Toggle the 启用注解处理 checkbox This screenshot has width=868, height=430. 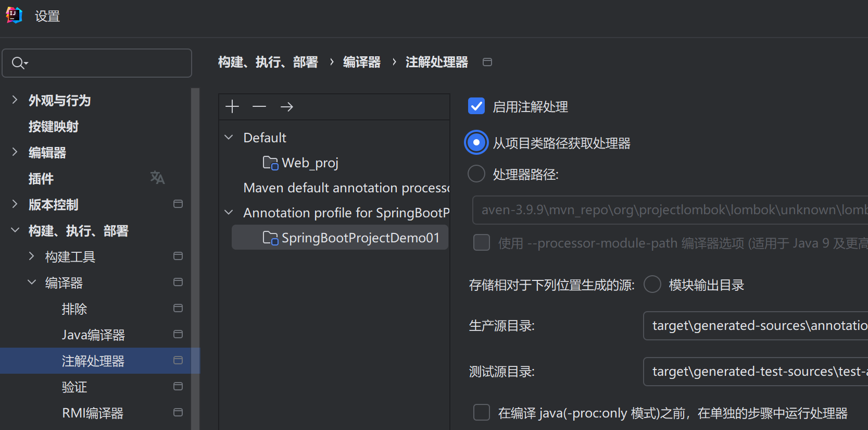pyautogui.click(x=476, y=106)
